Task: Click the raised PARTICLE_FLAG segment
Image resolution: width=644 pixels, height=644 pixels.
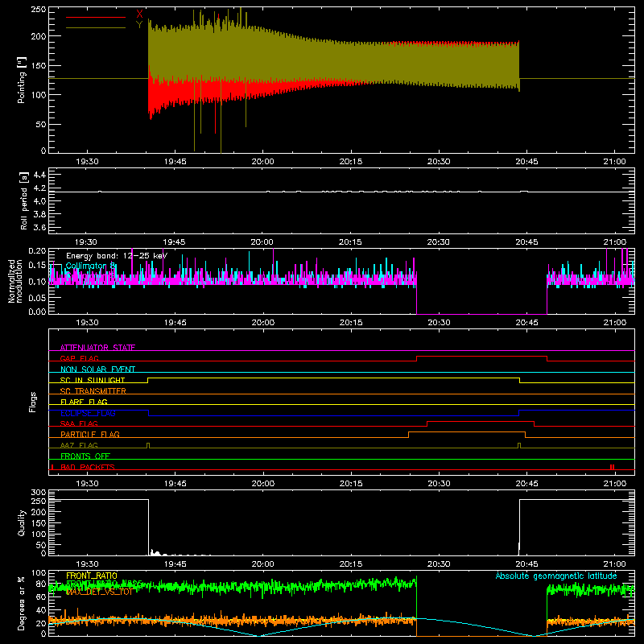Action: (x=467, y=432)
